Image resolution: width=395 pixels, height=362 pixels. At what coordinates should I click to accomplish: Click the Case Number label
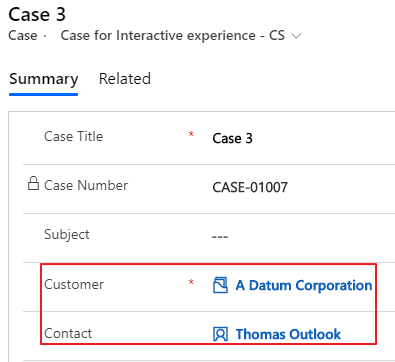tap(86, 185)
